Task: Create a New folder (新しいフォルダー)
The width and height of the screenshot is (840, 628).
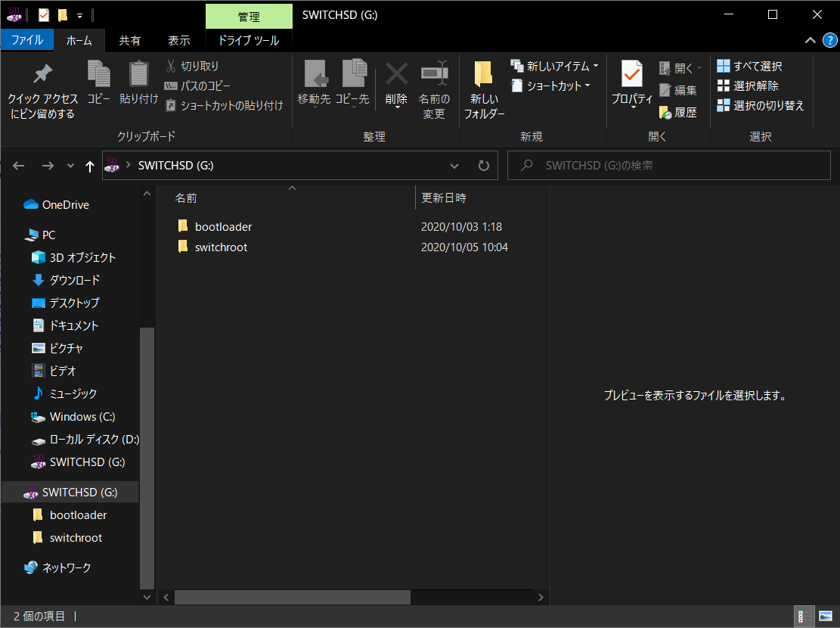Action: (484, 89)
